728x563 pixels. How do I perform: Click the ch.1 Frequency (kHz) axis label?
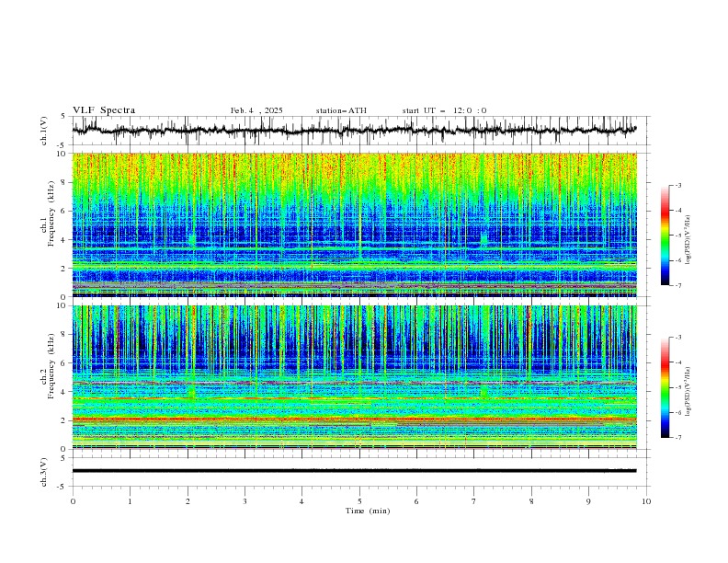[48, 214]
